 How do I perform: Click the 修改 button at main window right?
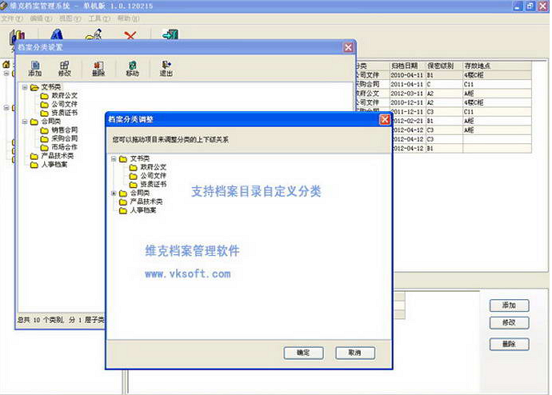(509, 322)
